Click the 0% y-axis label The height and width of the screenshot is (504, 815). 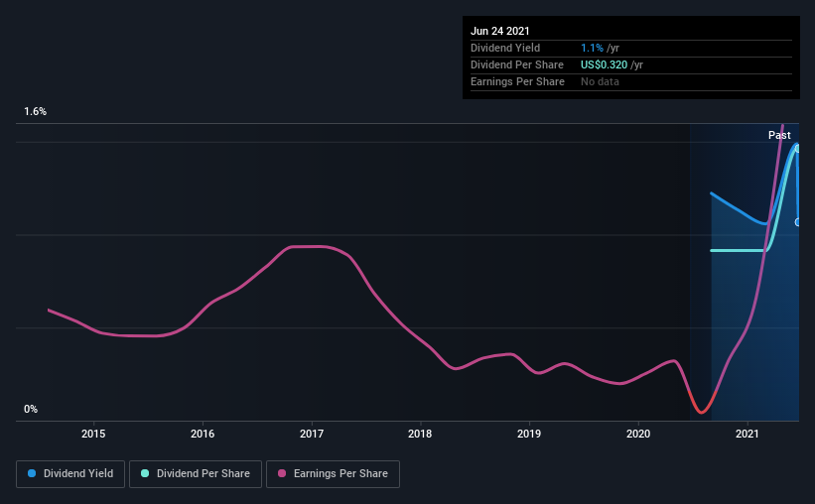(31, 409)
